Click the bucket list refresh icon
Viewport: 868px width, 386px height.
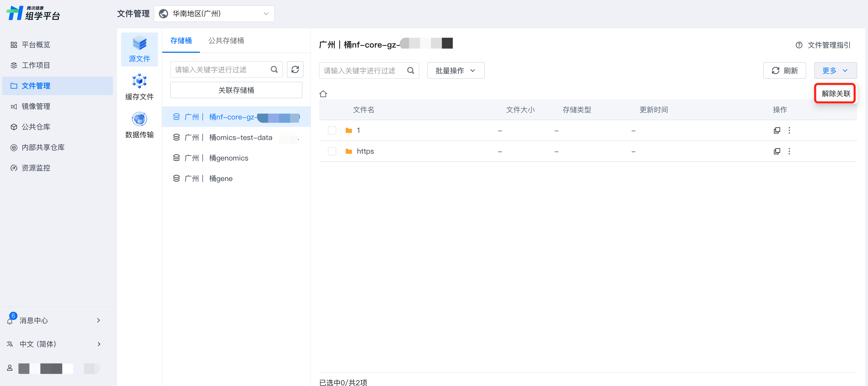click(295, 70)
